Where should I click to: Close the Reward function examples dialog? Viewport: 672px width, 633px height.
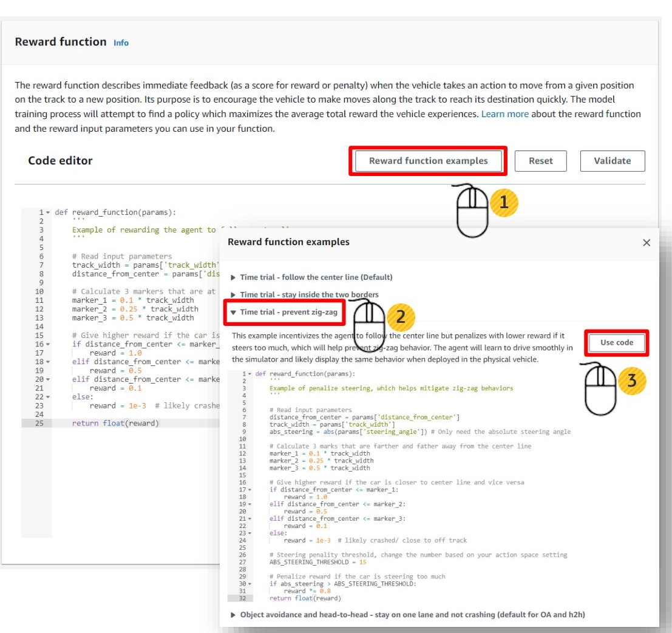(x=646, y=243)
